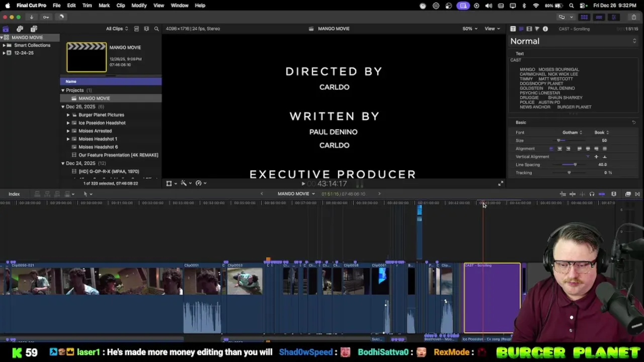644x362 pixels.
Task: Open Normal text style preset dropdown
Action: tap(574, 41)
